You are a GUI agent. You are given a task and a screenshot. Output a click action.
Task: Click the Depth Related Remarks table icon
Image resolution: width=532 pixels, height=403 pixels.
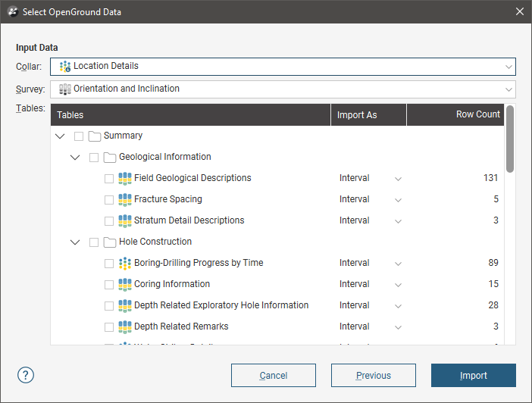[125, 327]
